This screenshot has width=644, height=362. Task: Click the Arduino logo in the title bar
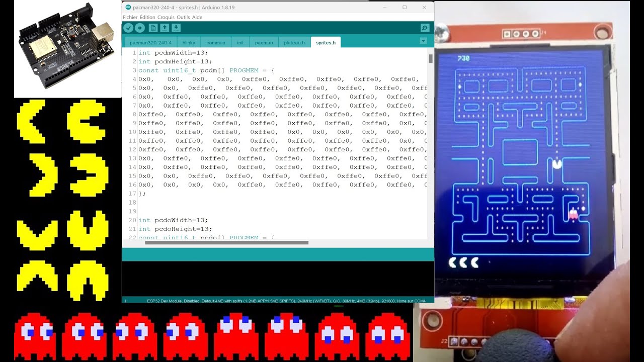click(128, 8)
